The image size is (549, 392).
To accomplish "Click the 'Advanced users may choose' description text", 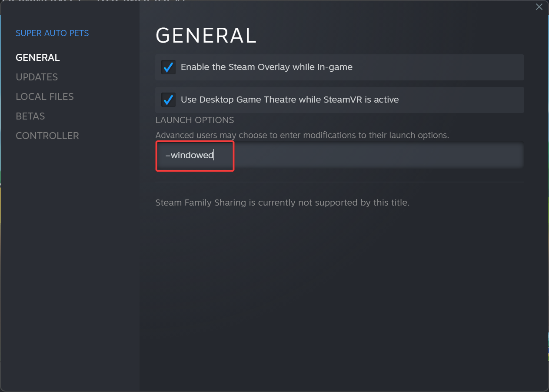I will click(x=302, y=135).
